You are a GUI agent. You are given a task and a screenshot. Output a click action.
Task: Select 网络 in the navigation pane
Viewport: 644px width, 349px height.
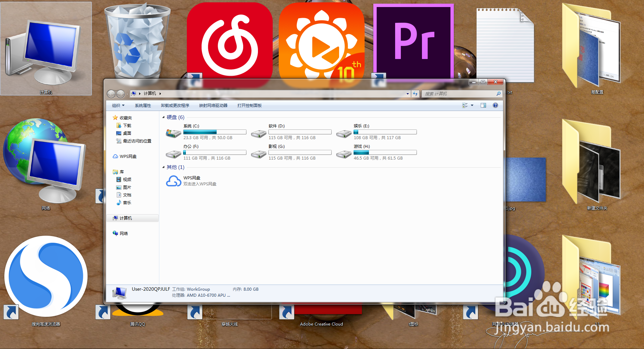[x=120, y=233]
